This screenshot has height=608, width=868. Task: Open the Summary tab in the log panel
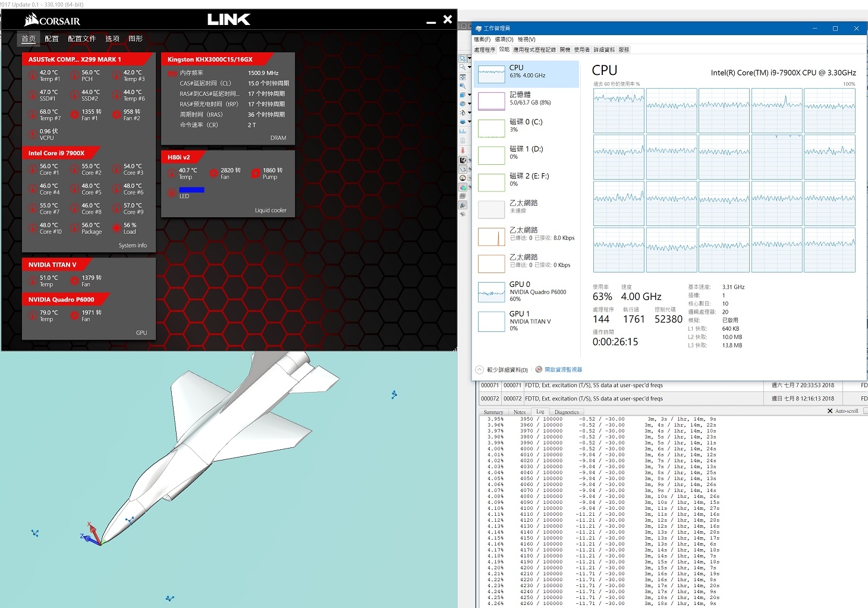coord(493,412)
